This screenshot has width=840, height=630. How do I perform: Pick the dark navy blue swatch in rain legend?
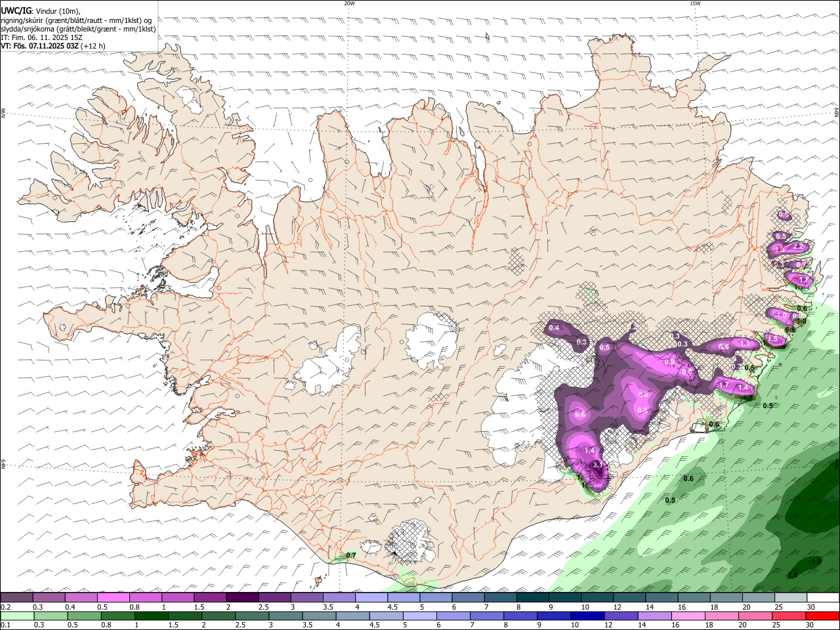[x=586, y=616]
